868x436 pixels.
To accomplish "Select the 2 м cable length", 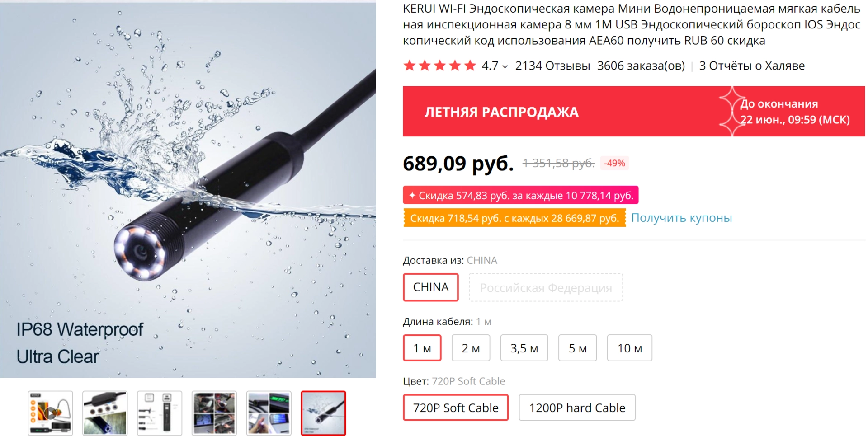I will [471, 348].
